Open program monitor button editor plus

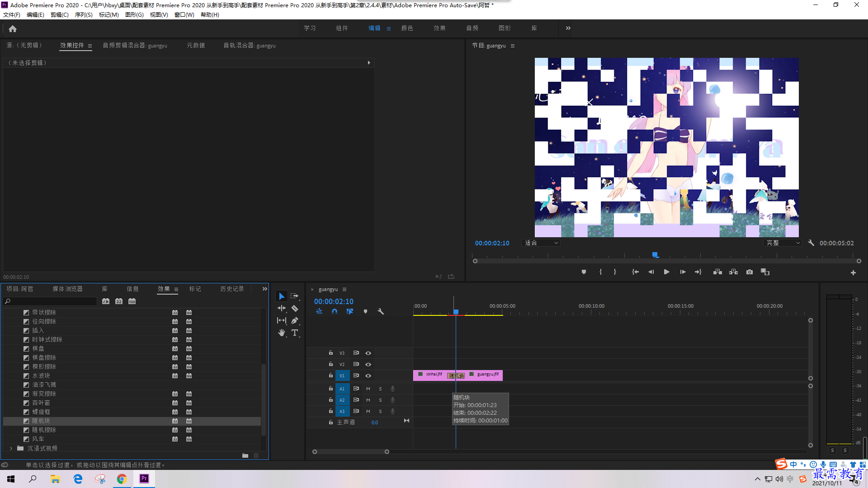coord(853,272)
